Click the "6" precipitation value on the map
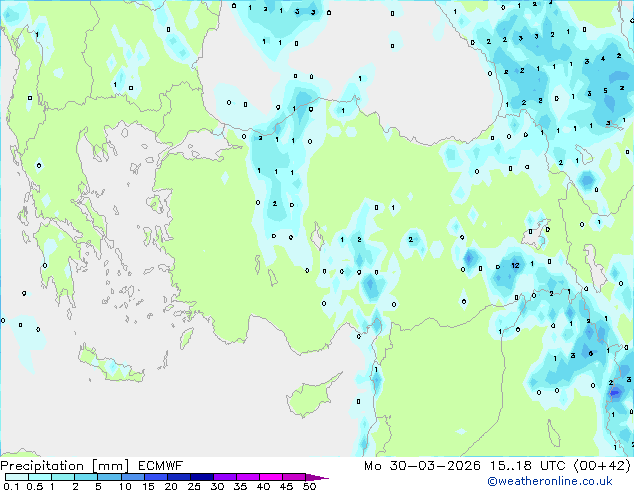Image resolution: width=634 pixels, height=490 pixels. click(x=591, y=354)
